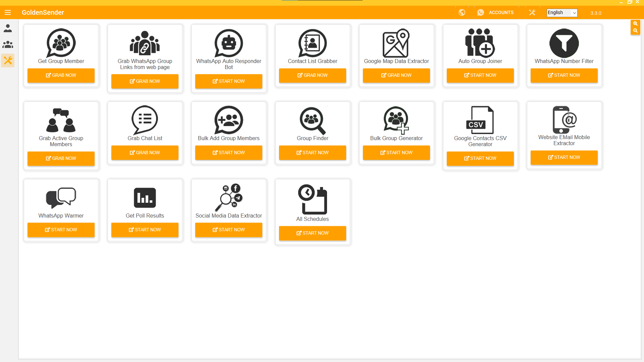
Task: Click the WhatsApp Number Filter funnel icon
Action: point(564,43)
